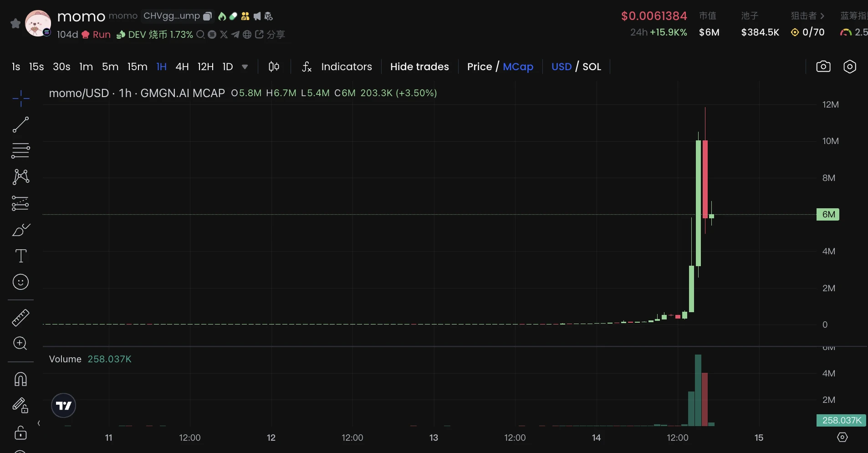
Task: Select the 12H timeframe
Action: pyautogui.click(x=205, y=67)
